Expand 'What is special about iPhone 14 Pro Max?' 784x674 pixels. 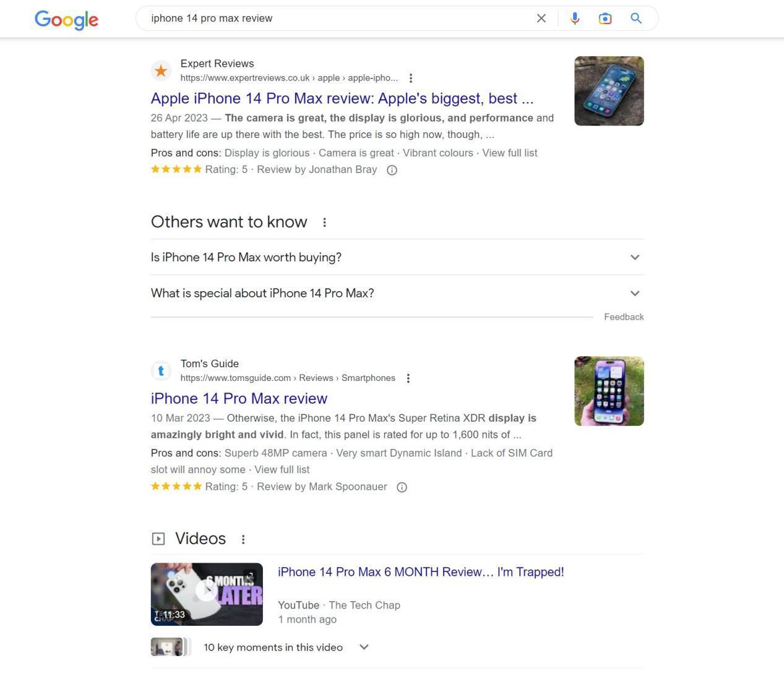[x=397, y=293]
